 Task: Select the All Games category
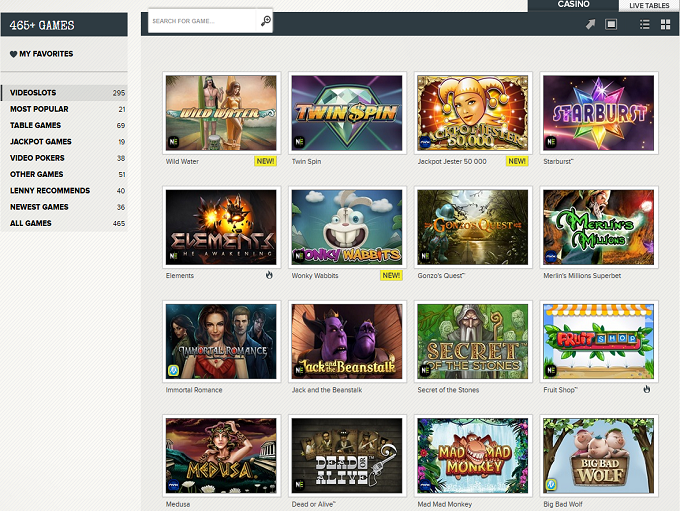click(x=64, y=223)
